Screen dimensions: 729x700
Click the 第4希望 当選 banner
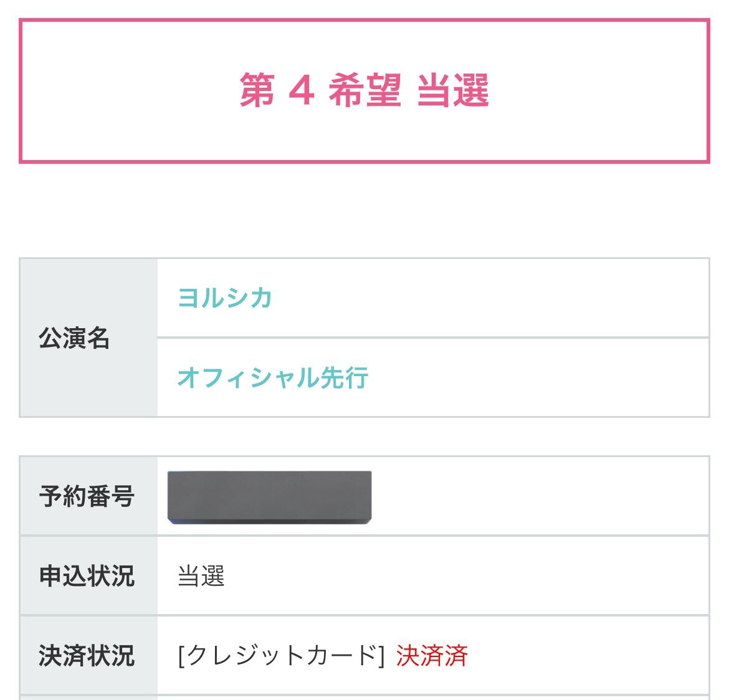coord(364,91)
